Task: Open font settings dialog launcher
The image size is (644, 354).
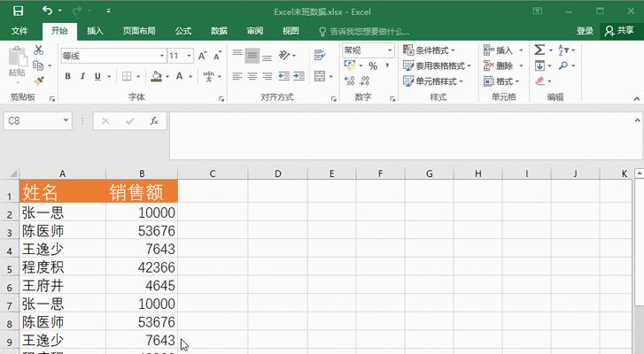Action: coord(221,98)
